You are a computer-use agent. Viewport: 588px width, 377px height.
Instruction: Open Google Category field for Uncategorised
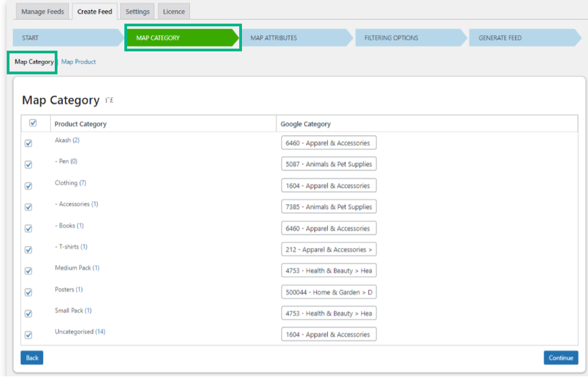(x=329, y=334)
